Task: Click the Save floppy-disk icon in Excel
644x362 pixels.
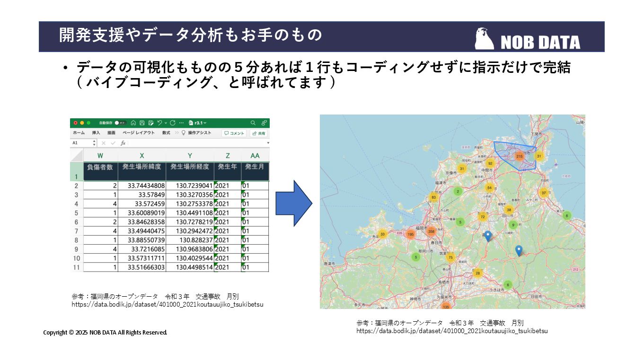Action: 141,123
